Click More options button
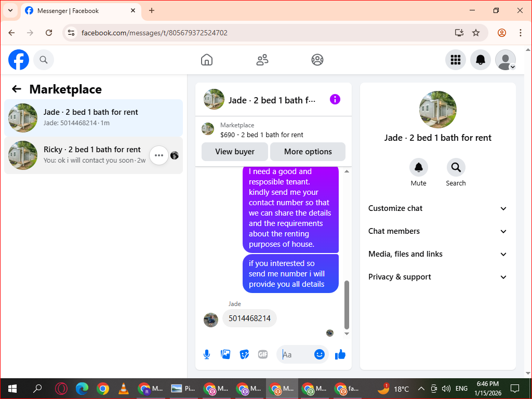 [308, 152]
